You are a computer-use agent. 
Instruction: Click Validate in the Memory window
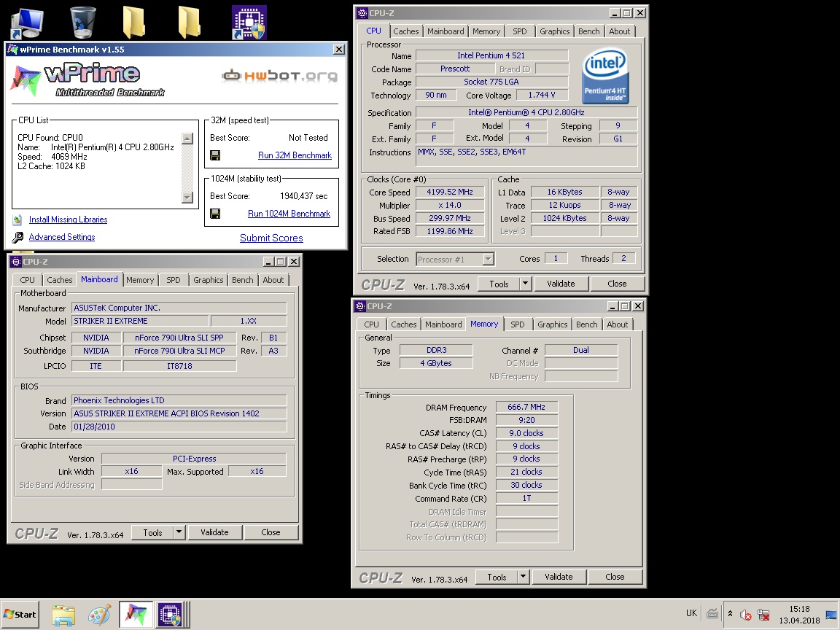click(x=559, y=577)
